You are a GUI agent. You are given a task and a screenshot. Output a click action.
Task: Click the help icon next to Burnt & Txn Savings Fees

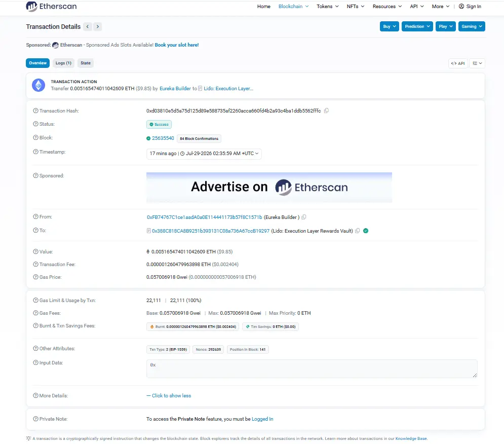35,325
